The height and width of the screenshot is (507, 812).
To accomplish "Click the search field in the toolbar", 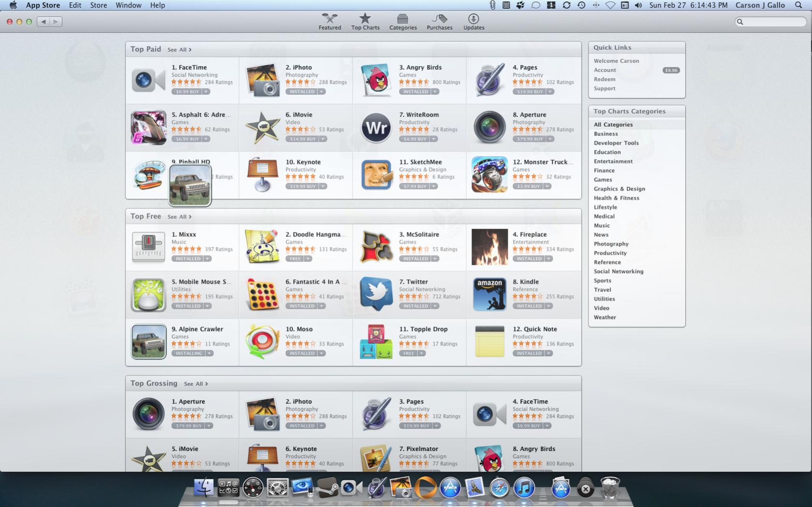I will (771, 22).
